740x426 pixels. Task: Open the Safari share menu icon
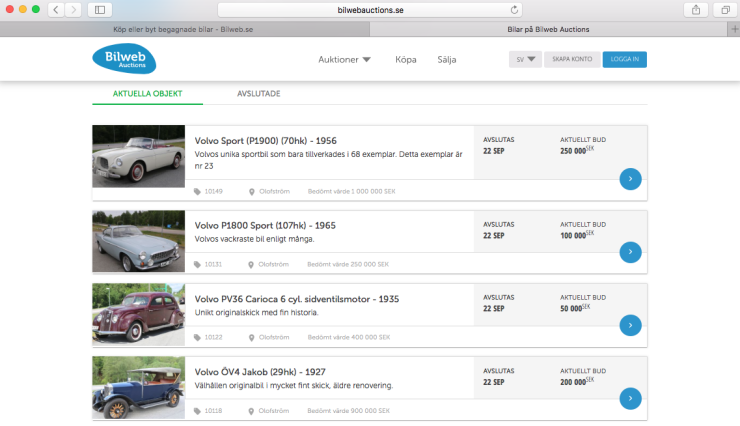696,10
